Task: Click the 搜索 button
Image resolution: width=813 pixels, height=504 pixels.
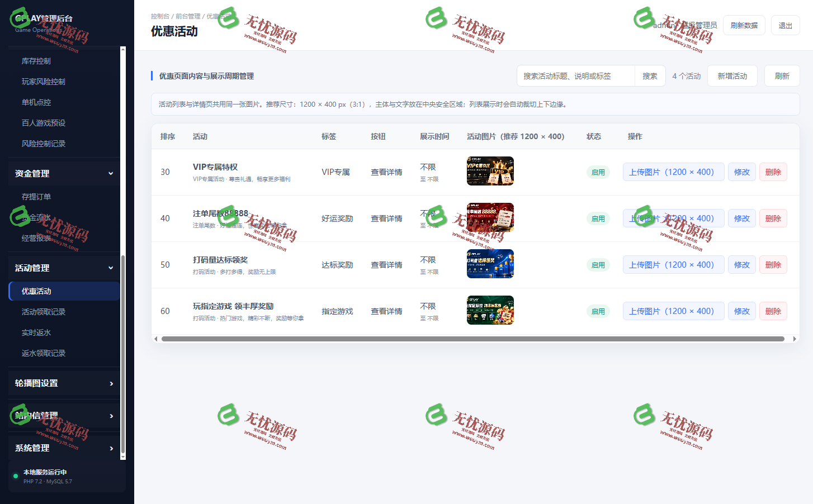Action: 650,76
